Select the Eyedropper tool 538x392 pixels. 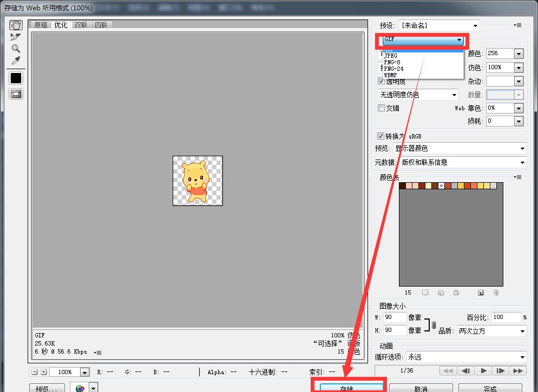click(16, 61)
